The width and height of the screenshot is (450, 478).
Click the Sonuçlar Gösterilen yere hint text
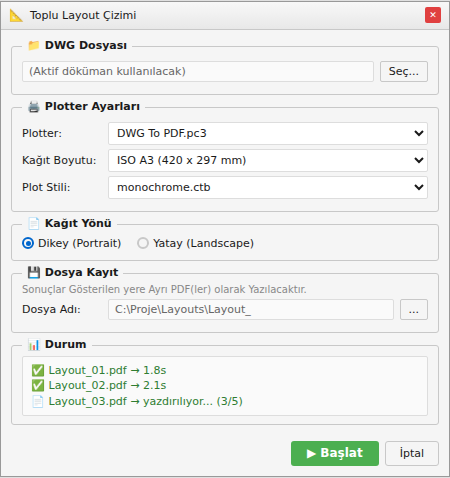pyautogui.click(x=164, y=289)
